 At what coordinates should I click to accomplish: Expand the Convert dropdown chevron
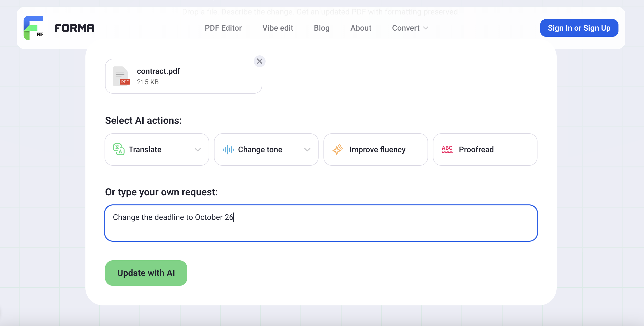tap(426, 28)
